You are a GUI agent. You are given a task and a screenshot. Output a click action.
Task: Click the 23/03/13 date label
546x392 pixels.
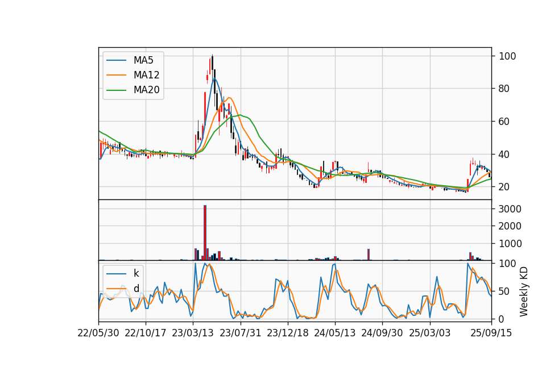tap(193, 333)
